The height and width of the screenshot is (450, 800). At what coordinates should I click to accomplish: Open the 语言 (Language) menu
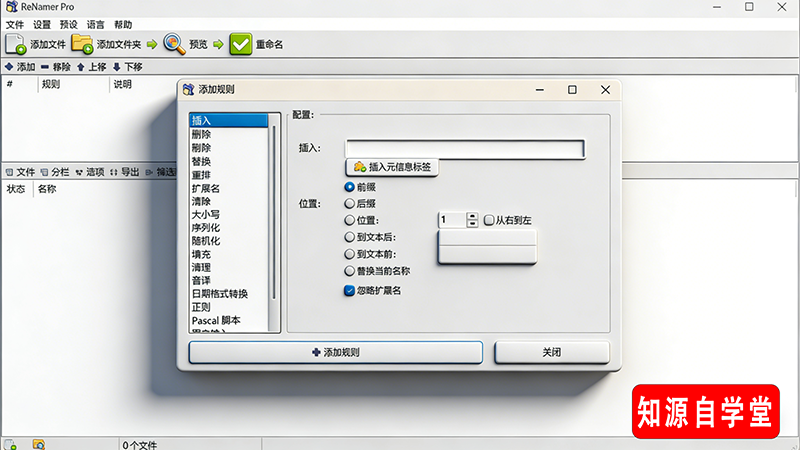(96, 24)
